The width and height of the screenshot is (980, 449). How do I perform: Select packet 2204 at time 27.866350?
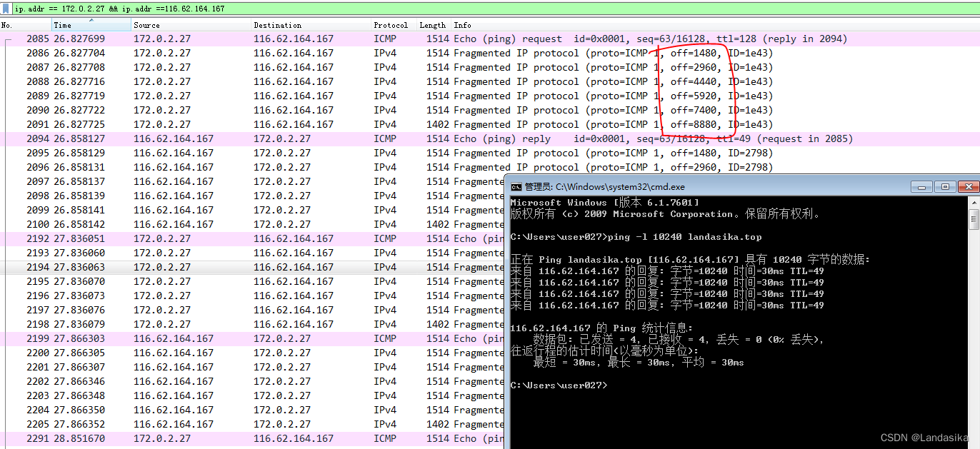(x=252, y=410)
